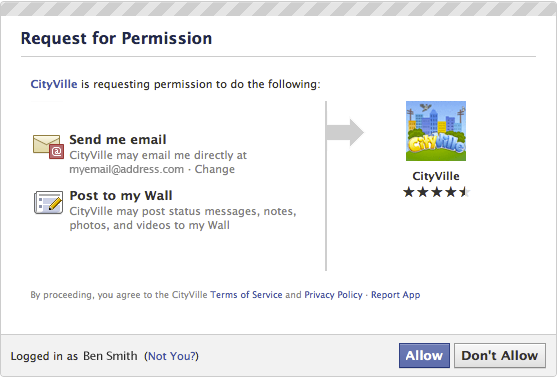Viewport: 558px width, 377px height.
Task: Click the Post to my Wall heading
Action: (121, 195)
